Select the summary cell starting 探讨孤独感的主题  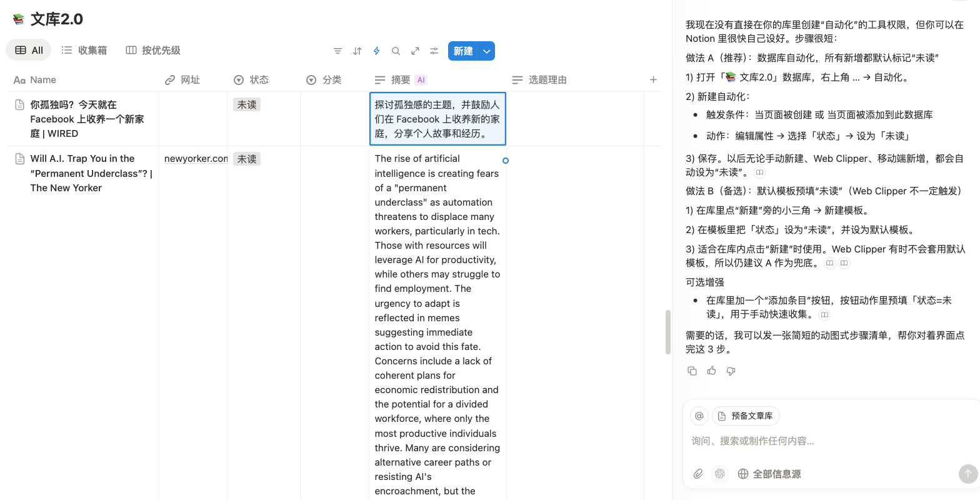pos(437,119)
